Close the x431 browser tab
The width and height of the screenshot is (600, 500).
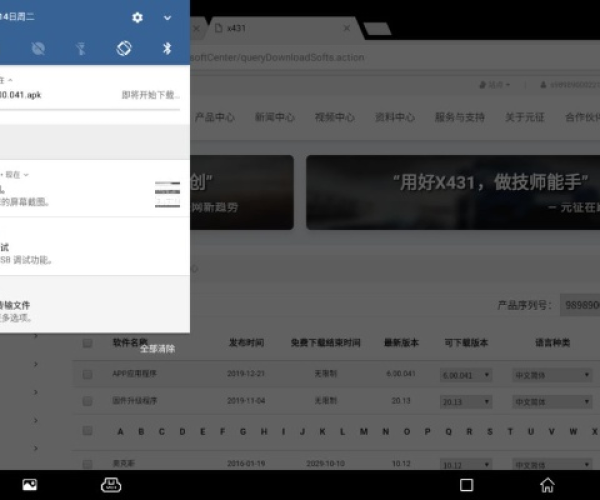(347, 28)
